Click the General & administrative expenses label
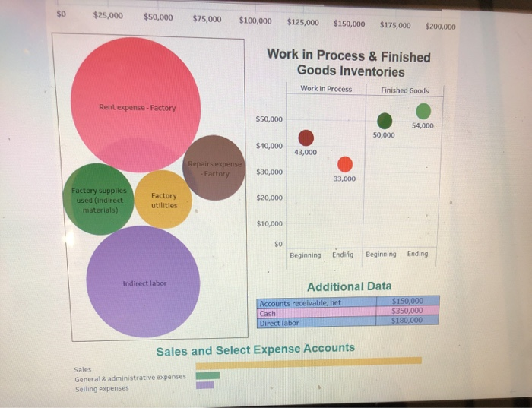Screen dimensions: 532x408 coord(130,378)
